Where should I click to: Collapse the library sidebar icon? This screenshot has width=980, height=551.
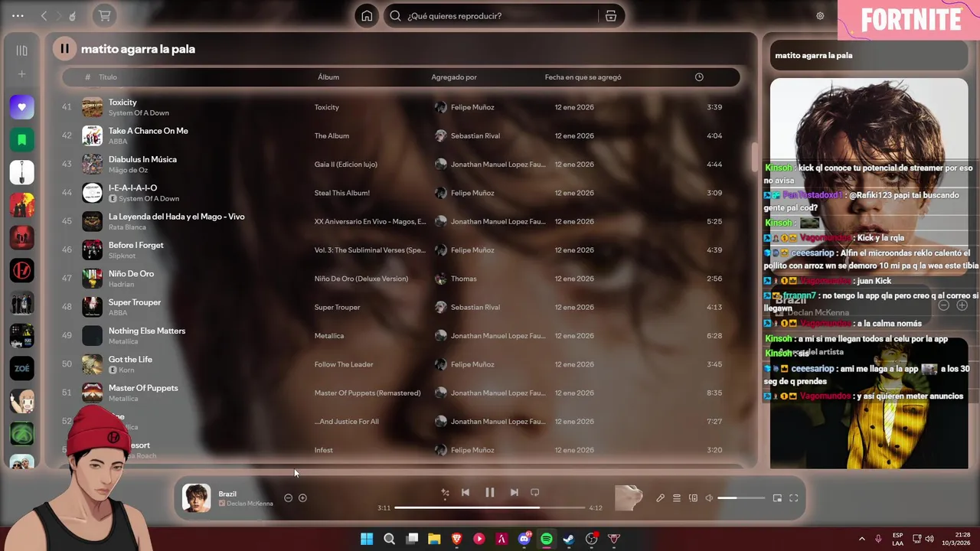[21, 51]
